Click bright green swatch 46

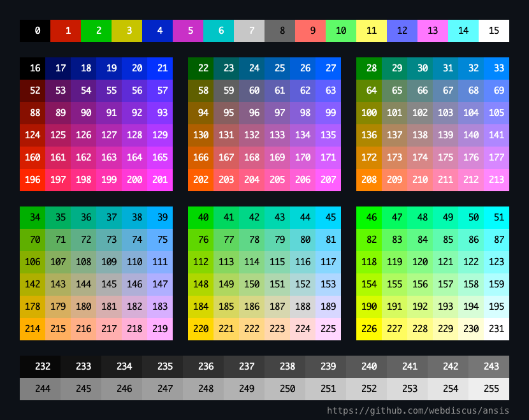pyautogui.click(x=370, y=217)
